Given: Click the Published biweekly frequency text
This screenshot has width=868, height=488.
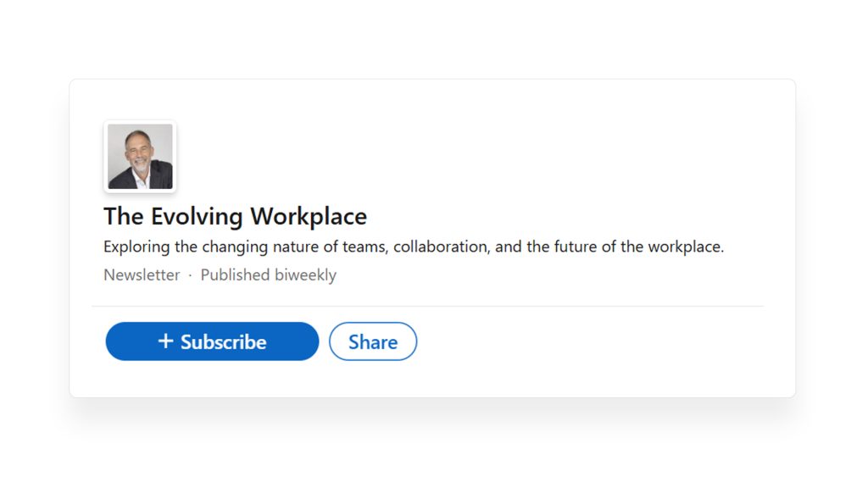Looking at the screenshot, I should point(268,274).
